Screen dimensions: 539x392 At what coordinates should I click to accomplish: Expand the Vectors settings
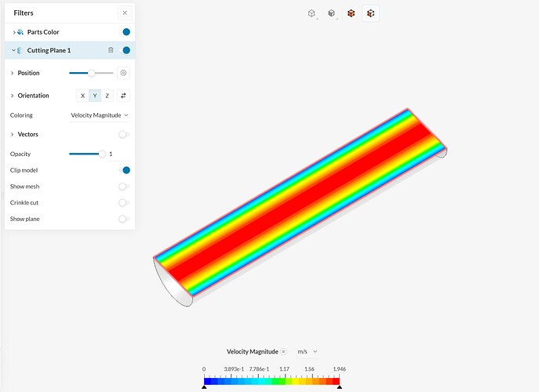pyautogui.click(x=13, y=134)
